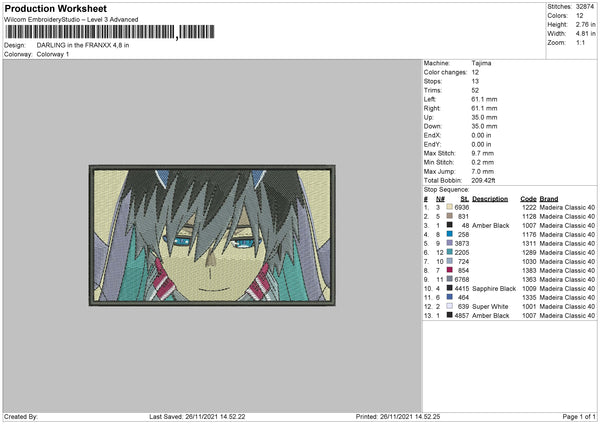
Task: Click the Machine value Tajima
Action: (x=481, y=63)
